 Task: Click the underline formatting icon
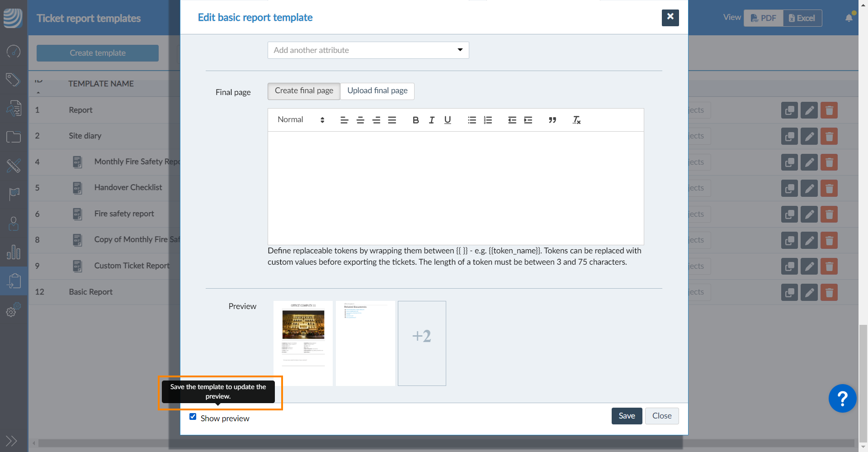pos(448,120)
